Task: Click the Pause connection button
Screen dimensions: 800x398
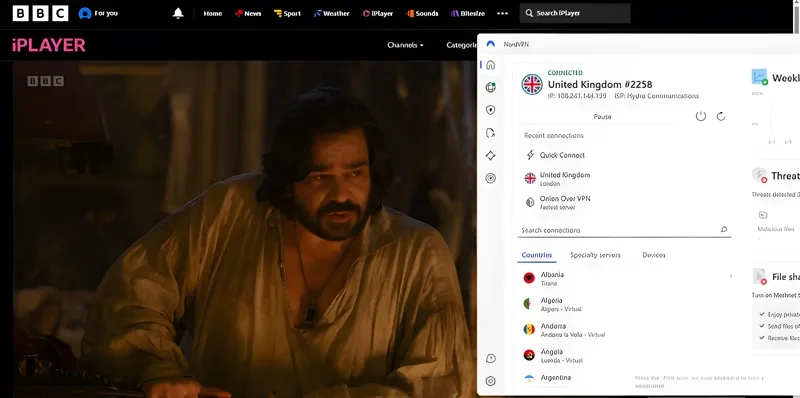Action: pos(602,116)
